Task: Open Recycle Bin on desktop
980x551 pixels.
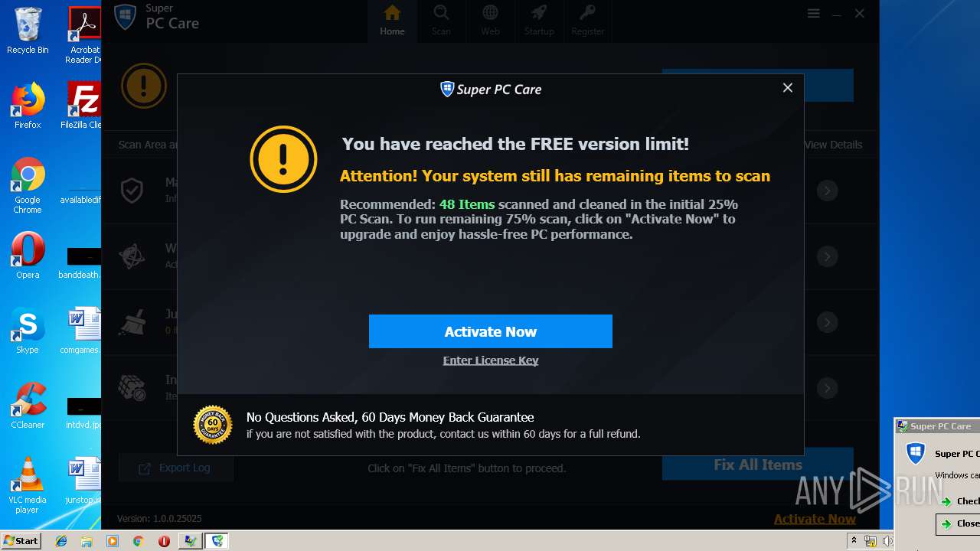Action: coord(28,31)
